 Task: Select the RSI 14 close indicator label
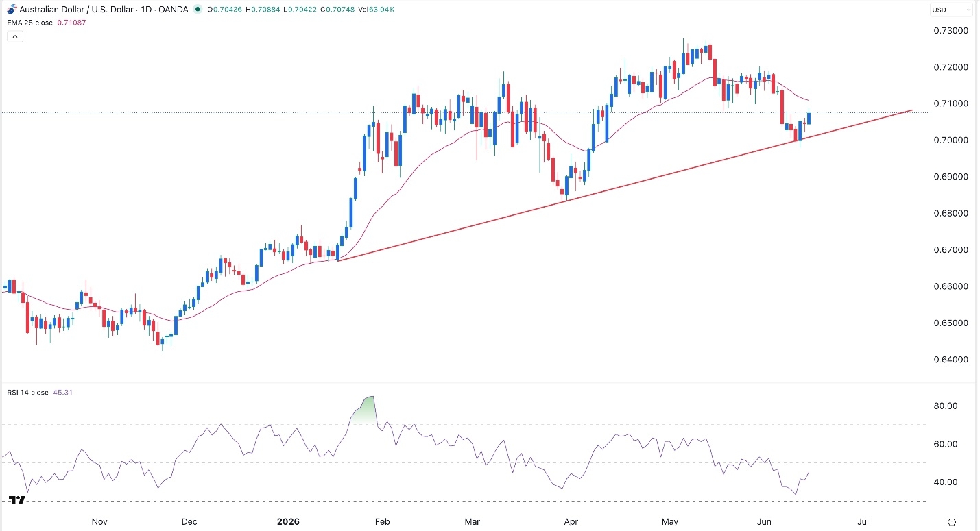28,392
